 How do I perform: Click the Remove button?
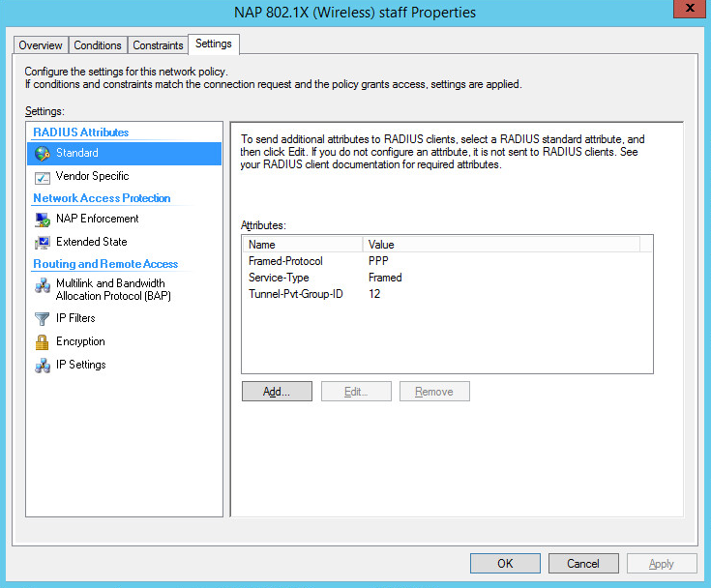434,392
